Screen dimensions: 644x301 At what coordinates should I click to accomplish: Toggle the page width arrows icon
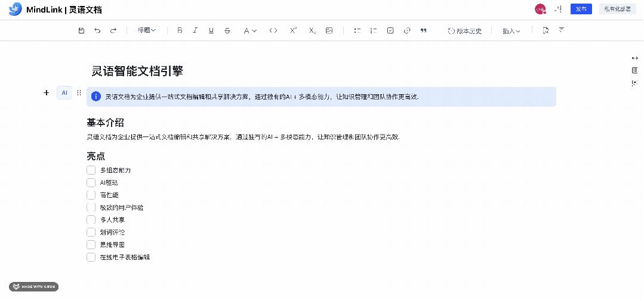coord(634,58)
